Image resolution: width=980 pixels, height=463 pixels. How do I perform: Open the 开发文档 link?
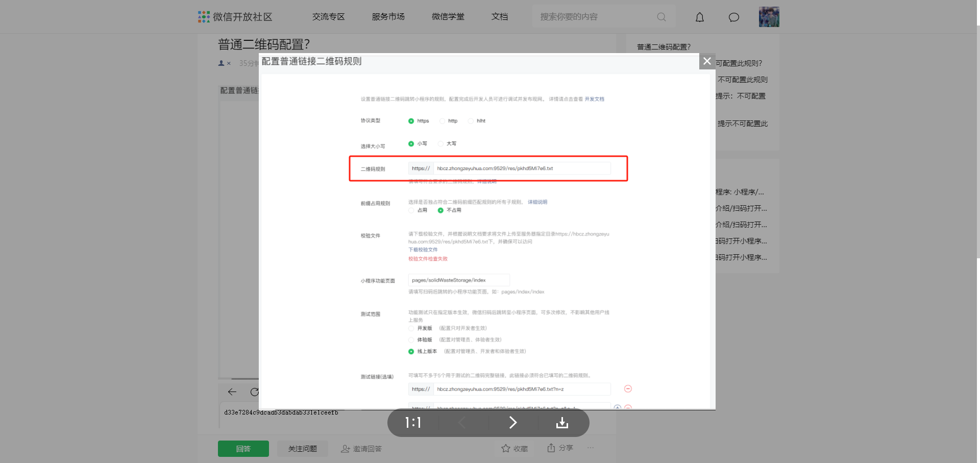click(594, 99)
